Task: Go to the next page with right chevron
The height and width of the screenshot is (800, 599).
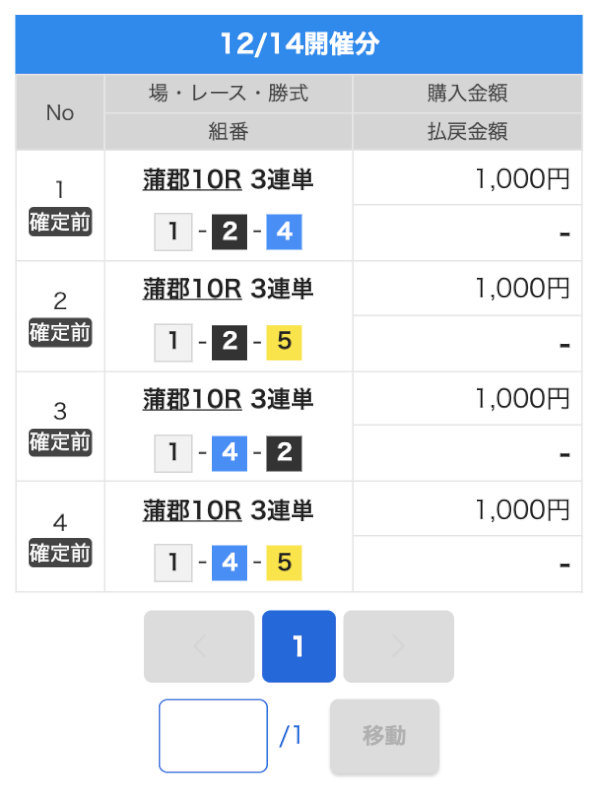Action: point(398,646)
